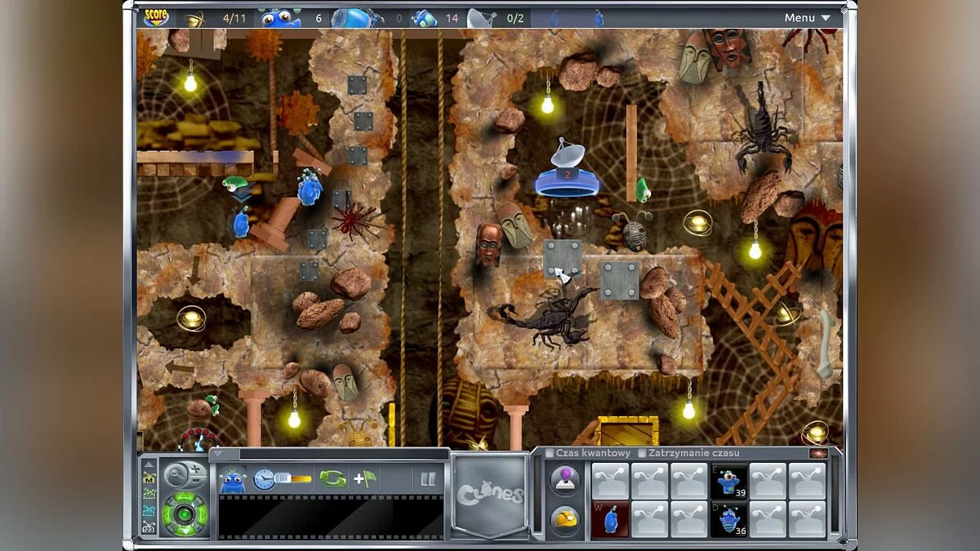Screen dimensions: 980x551
Task: Click the first empty morph slot in the top row
Action: (610, 481)
